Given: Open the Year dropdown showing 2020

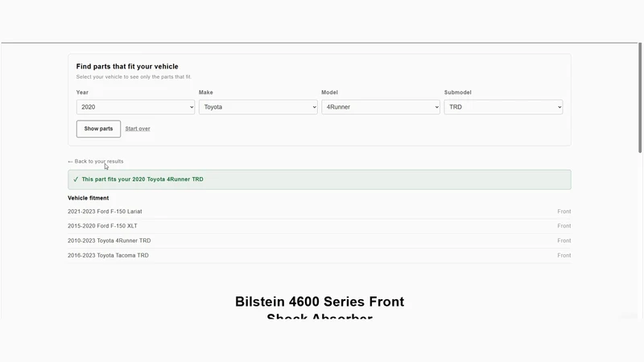Looking at the screenshot, I should pyautogui.click(x=135, y=107).
